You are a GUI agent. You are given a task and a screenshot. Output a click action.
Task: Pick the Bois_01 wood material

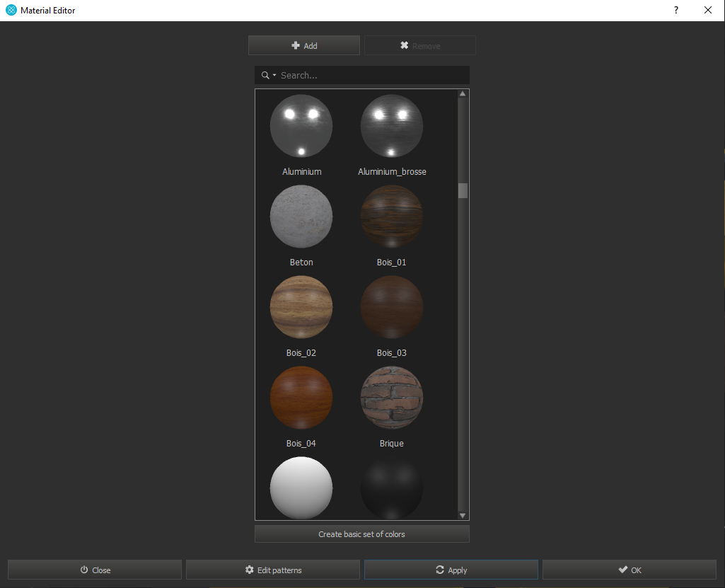(x=392, y=217)
